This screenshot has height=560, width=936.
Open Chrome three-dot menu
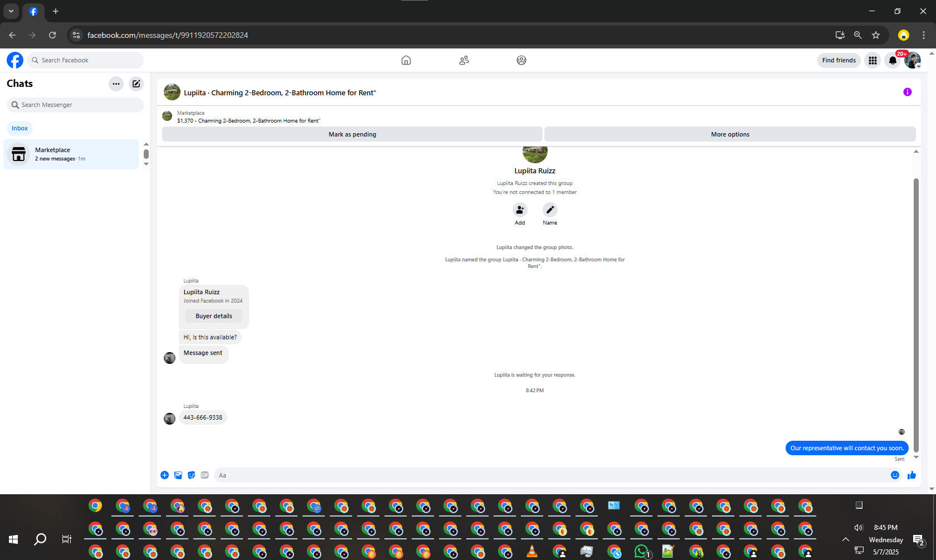[x=924, y=35]
